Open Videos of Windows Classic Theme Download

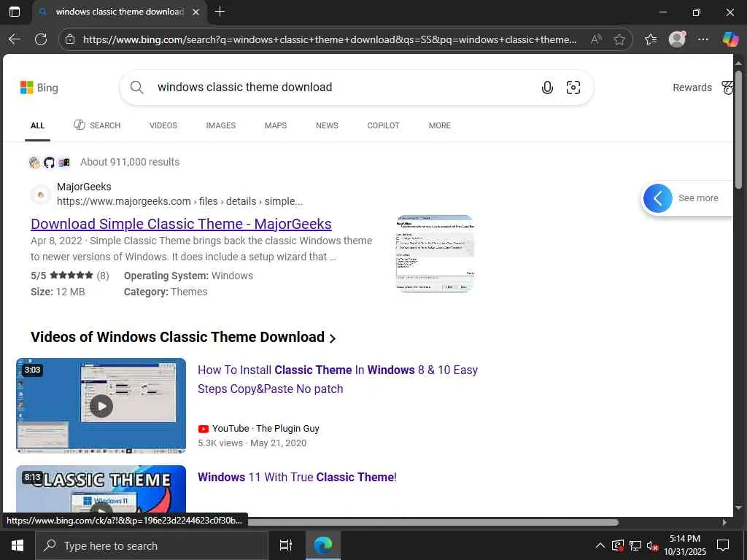click(183, 337)
